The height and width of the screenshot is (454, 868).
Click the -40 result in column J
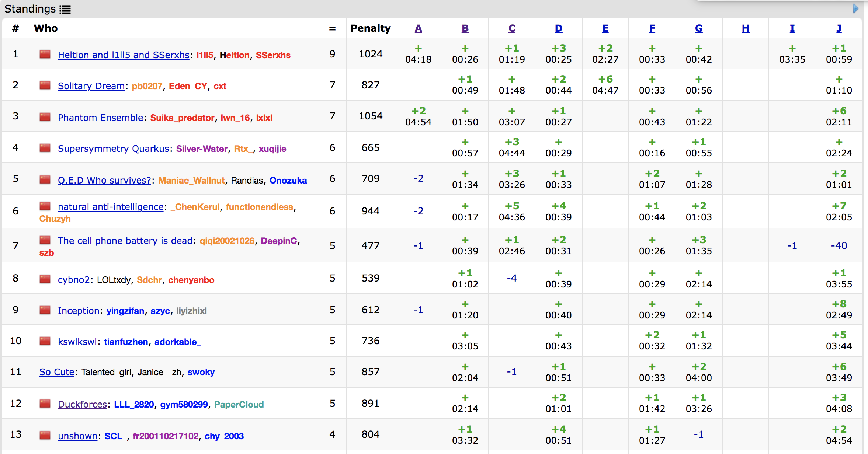[x=839, y=245]
